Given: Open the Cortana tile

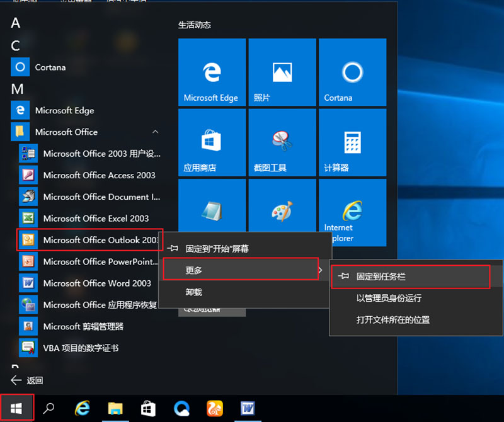Looking at the screenshot, I should [353, 72].
